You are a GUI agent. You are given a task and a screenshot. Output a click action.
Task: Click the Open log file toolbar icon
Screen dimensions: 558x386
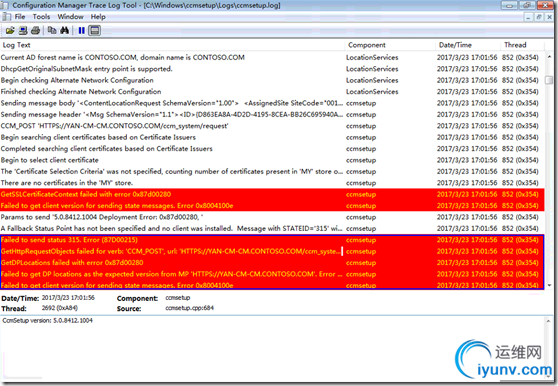(10, 31)
